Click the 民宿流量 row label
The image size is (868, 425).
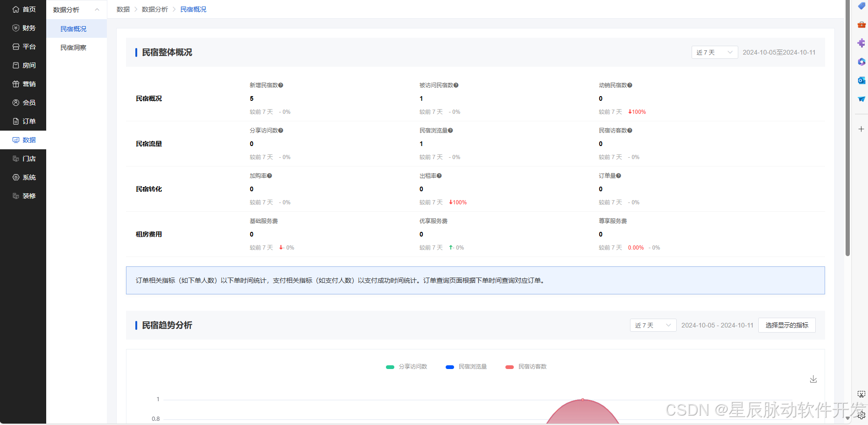pos(149,144)
